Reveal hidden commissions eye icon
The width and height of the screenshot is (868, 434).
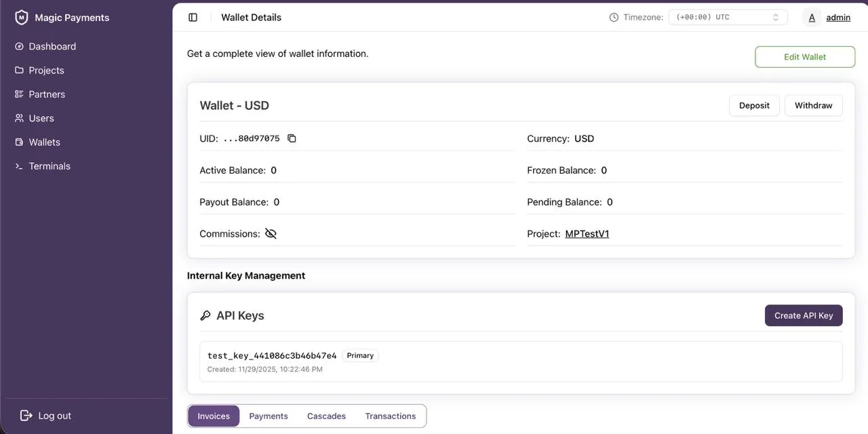pos(271,234)
